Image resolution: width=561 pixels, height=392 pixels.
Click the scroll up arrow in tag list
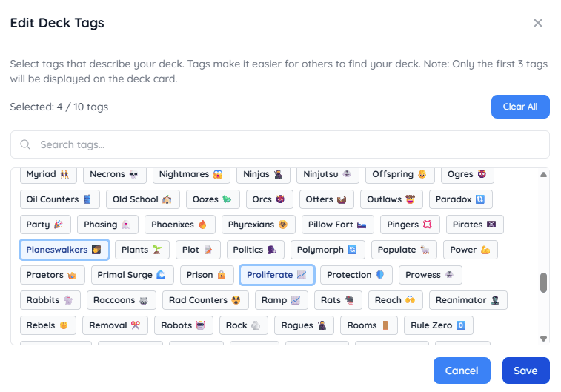point(543,175)
